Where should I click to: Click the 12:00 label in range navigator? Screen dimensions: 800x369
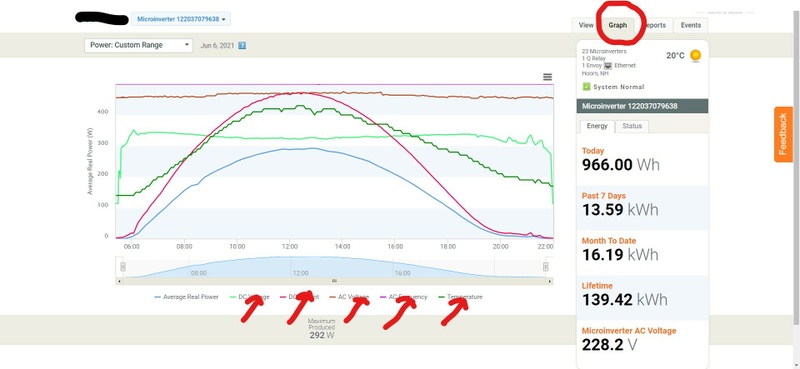tap(301, 273)
